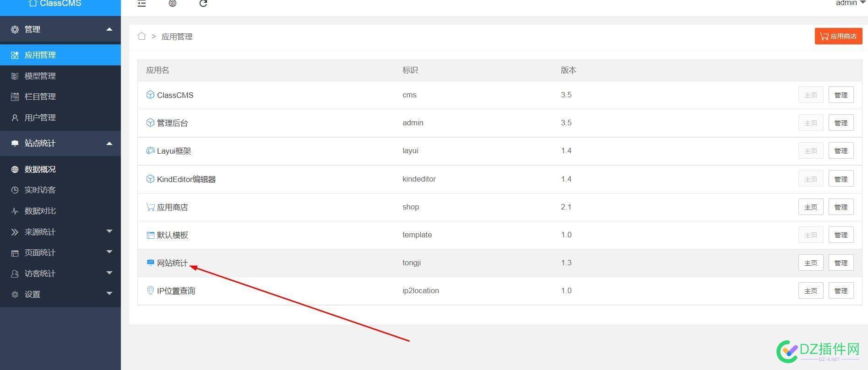Expand the 来源统计 submenu arrow
This screenshot has height=370, width=868.
pos(109,231)
